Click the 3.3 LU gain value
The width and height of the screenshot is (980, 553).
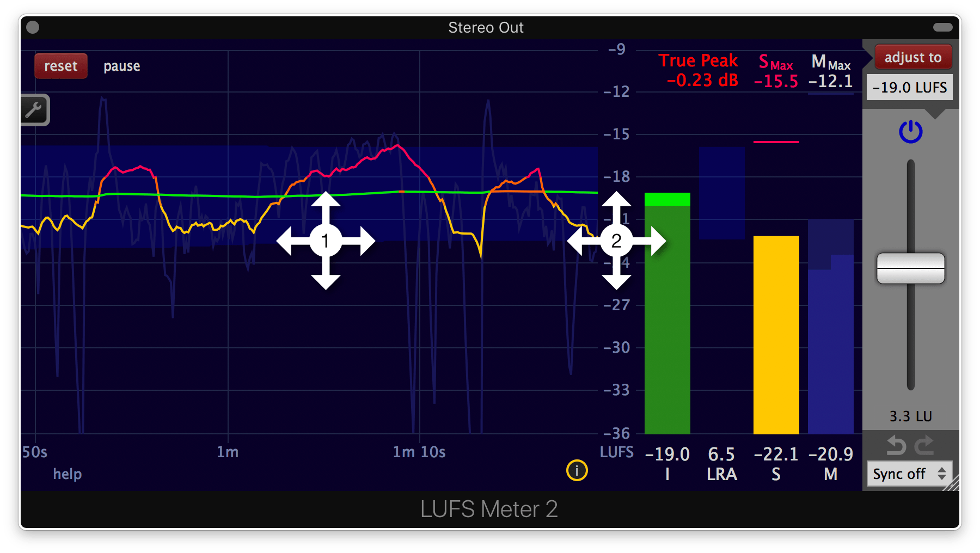(x=910, y=416)
